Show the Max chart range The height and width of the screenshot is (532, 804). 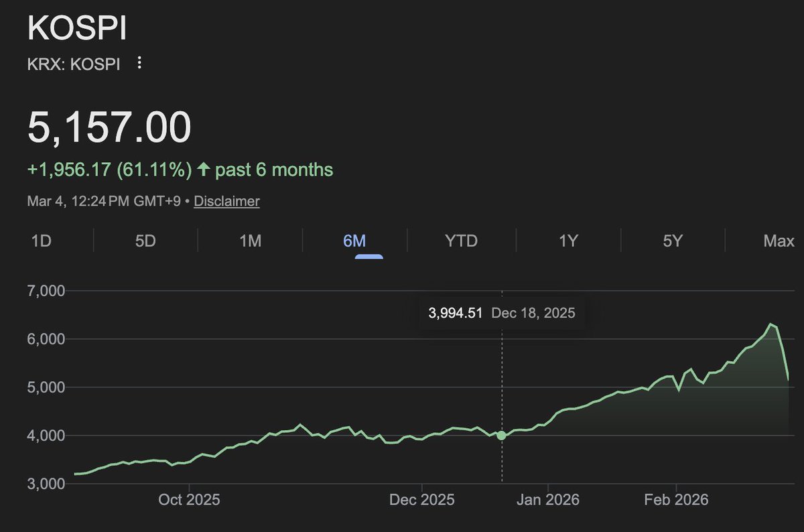779,241
